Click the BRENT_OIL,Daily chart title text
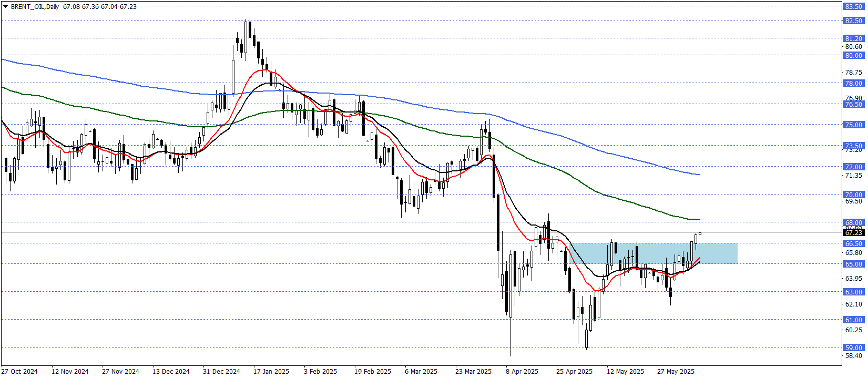Image resolution: width=868 pixels, height=378 pixels. tap(35, 7)
